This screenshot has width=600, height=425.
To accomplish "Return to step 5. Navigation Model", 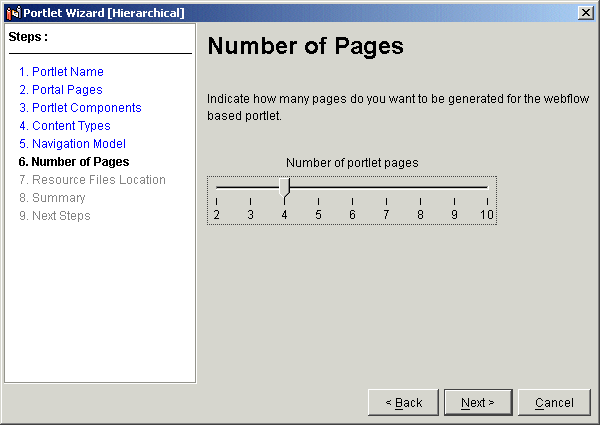I will point(72,143).
